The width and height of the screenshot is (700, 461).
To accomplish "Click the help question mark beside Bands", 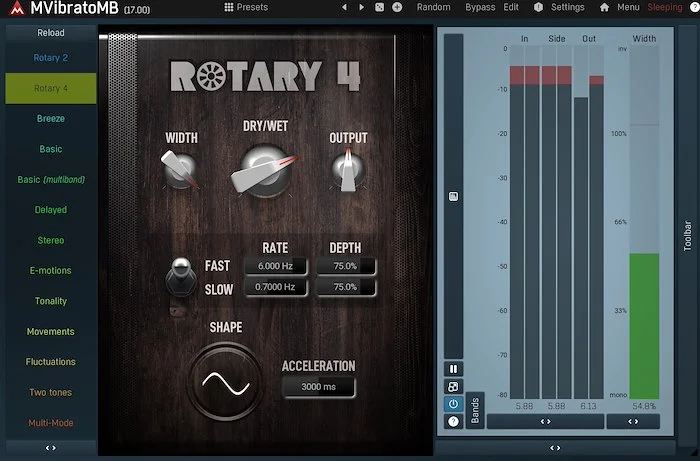I will tap(454, 421).
